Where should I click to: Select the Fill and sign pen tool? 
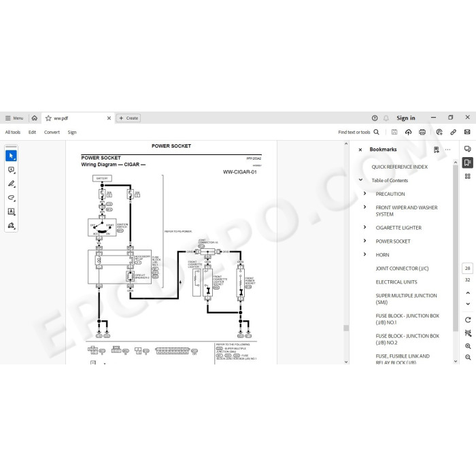click(x=12, y=226)
